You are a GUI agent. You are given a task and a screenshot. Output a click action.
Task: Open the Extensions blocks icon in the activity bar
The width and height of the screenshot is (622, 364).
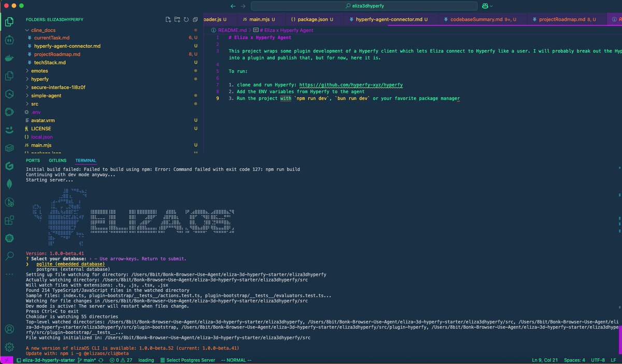pos(9,220)
